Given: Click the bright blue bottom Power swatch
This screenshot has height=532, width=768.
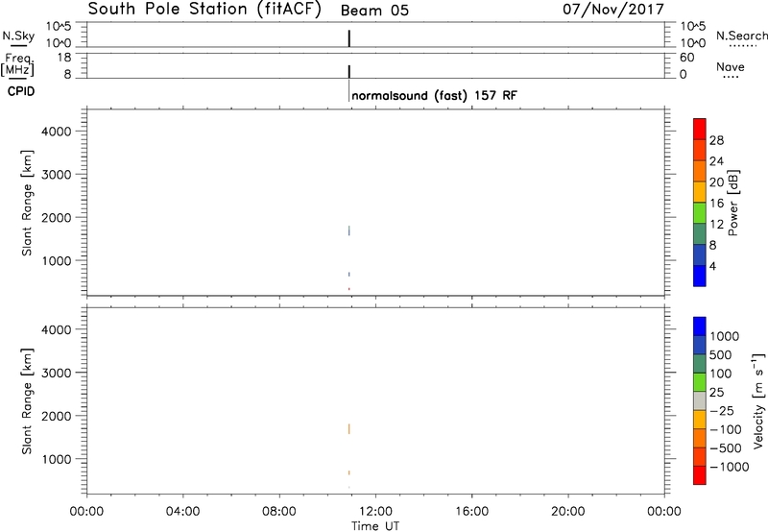Looking at the screenshot, I should [700, 276].
